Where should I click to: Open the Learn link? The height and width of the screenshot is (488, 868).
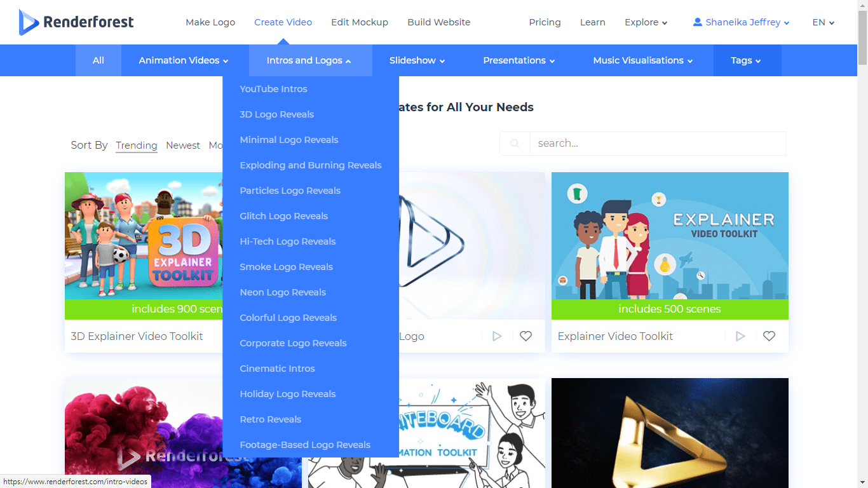592,22
